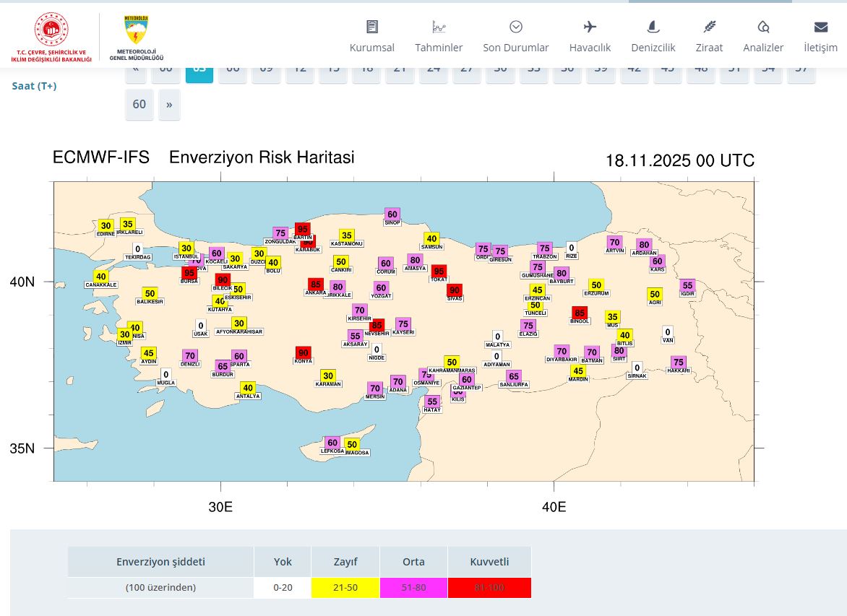The width and height of the screenshot is (847, 616).
Task: Select the Ziraat wheat icon
Action: 709,26
